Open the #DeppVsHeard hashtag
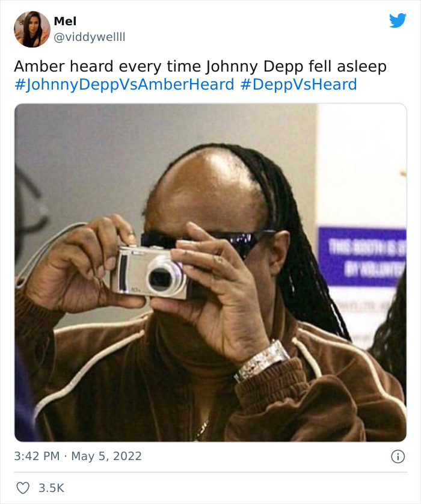Screen dimensions: 421x504 click(298, 85)
